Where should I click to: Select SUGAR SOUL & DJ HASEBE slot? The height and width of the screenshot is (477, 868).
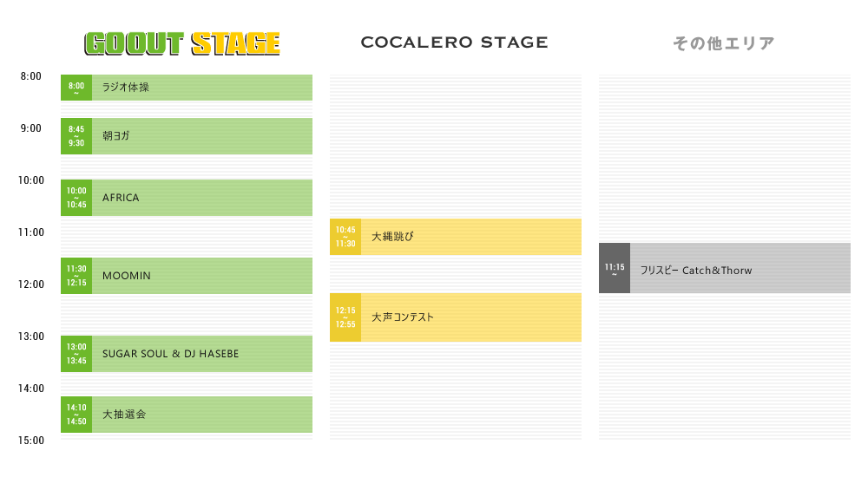pos(187,354)
